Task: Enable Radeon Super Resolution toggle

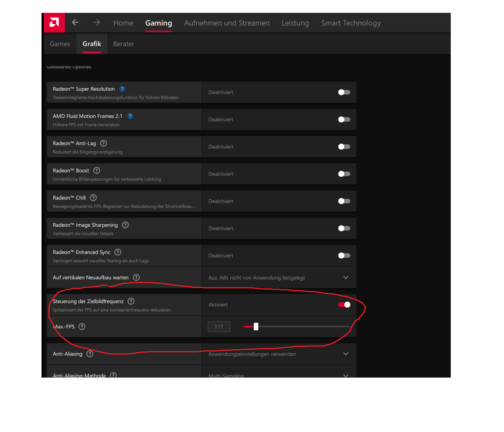Action: coord(344,92)
